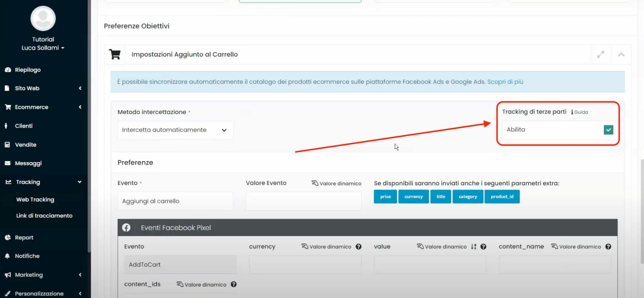This screenshot has height=298, width=644.
Task: Click the value input field
Action: click(x=430, y=264)
